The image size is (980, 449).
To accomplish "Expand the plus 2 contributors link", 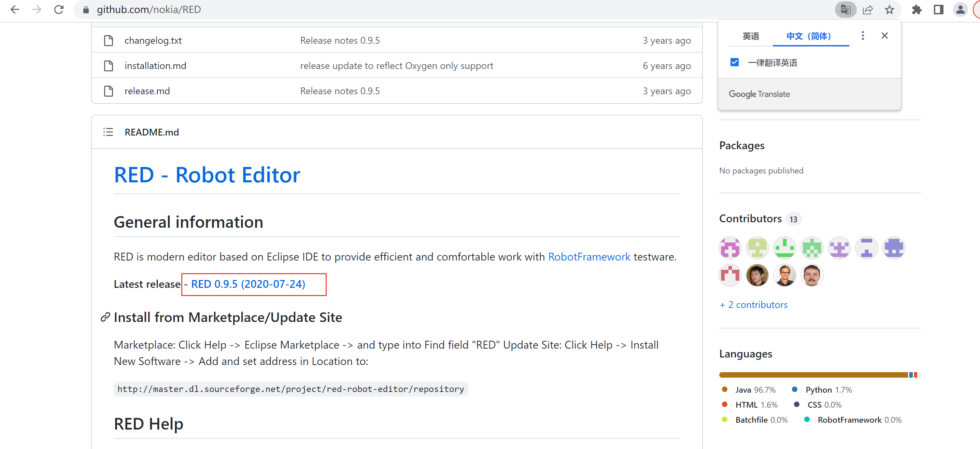I will (753, 305).
